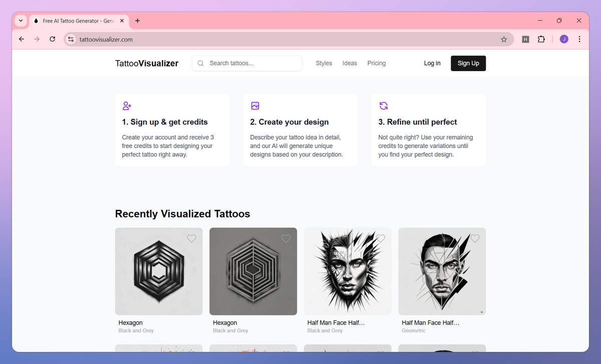Open the three-dot browser menu
The width and height of the screenshot is (601, 364).
[579, 39]
